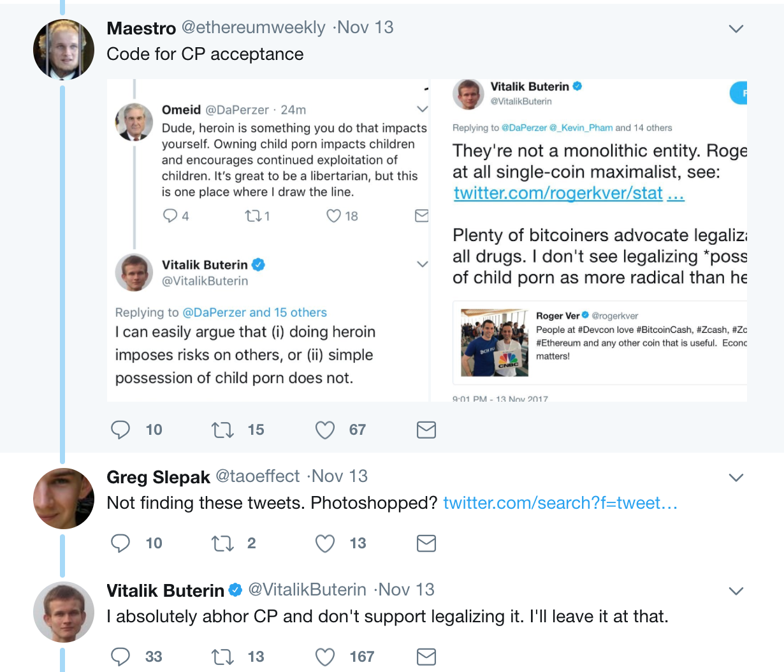Like Maestro's tweet with 67 likes
Viewport: 784px width, 672px height.
pyautogui.click(x=325, y=430)
